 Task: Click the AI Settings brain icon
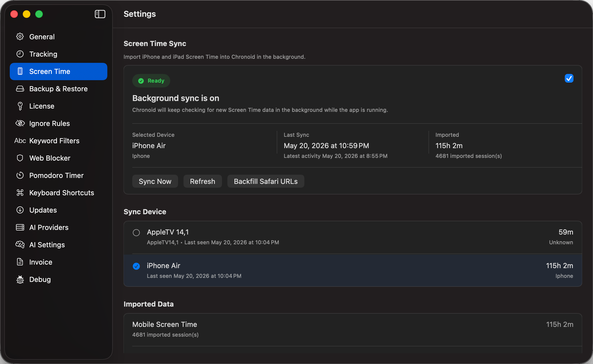[20, 245]
